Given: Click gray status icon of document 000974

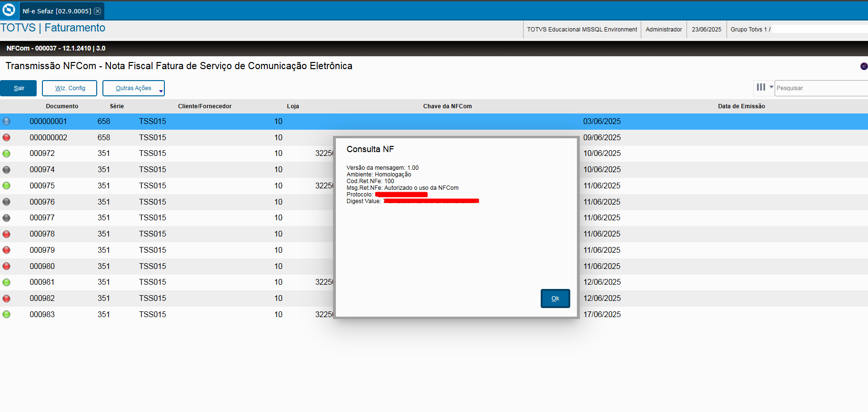Looking at the screenshot, I should 6,169.
